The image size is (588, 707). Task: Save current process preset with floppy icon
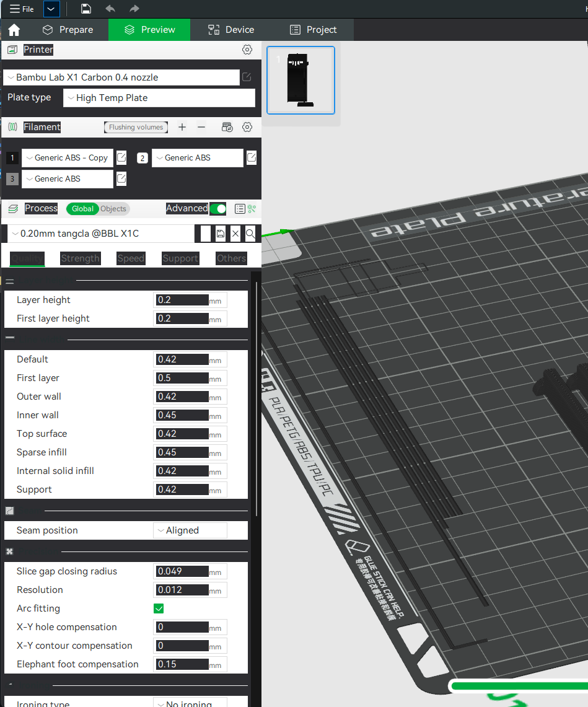coord(221,234)
